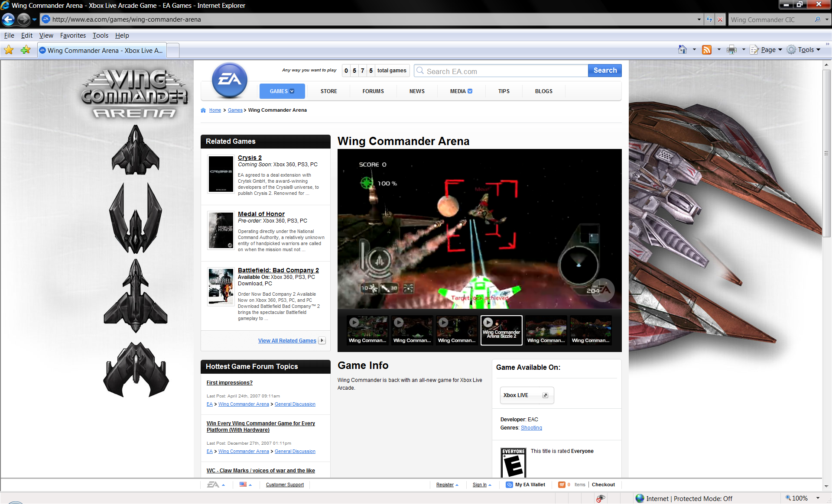Click the orange RSS feeds icon
This screenshot has width=832, height=504.
point(707,50)
